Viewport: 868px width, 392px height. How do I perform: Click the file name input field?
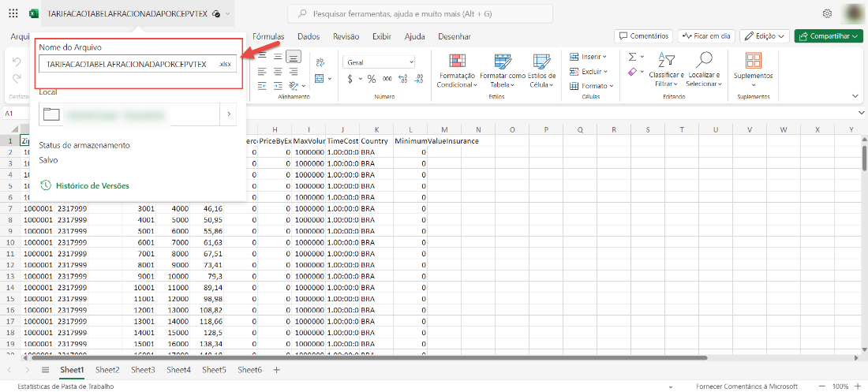pyautogui.click(x=126, y=64)
